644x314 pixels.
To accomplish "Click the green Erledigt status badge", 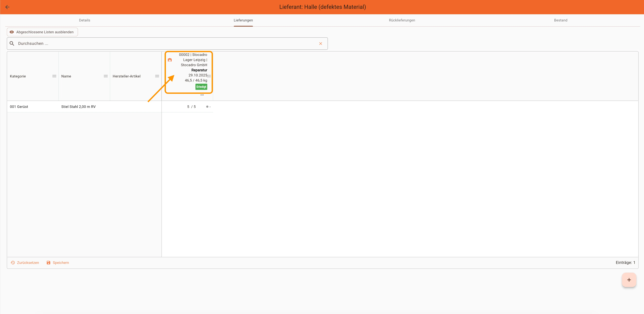I will coord(201,87).
